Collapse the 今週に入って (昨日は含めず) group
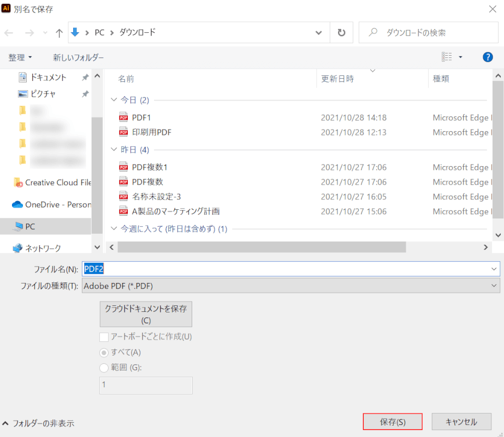This screenshot has width=504, height=437. (x=114, y=228)
